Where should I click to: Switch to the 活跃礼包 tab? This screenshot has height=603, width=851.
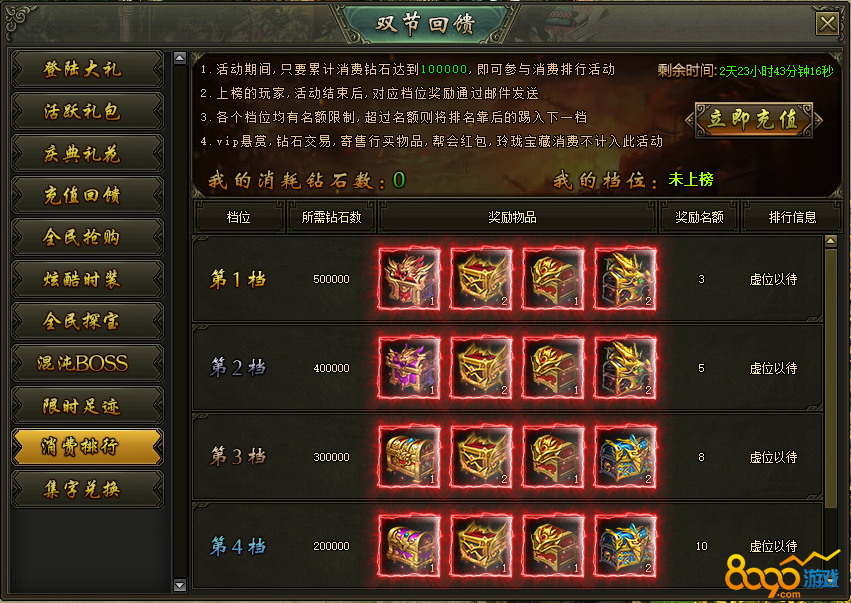[x=87, y=111]
